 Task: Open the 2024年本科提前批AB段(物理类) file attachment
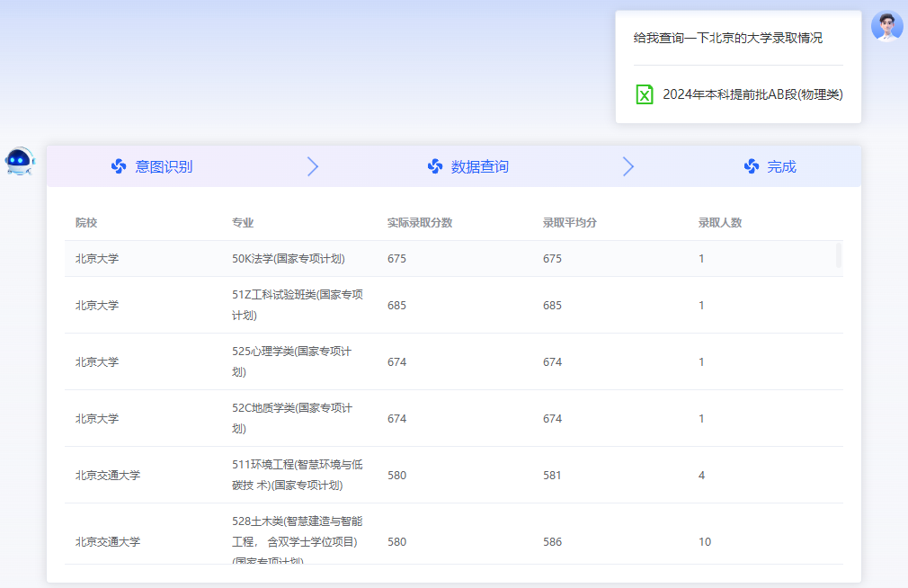(738, 94)
